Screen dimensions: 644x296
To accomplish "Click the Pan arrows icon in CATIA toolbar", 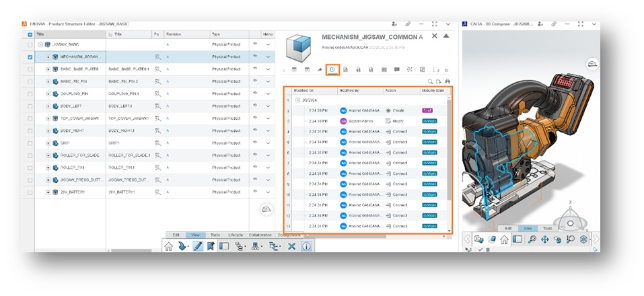I will [545, 239].
